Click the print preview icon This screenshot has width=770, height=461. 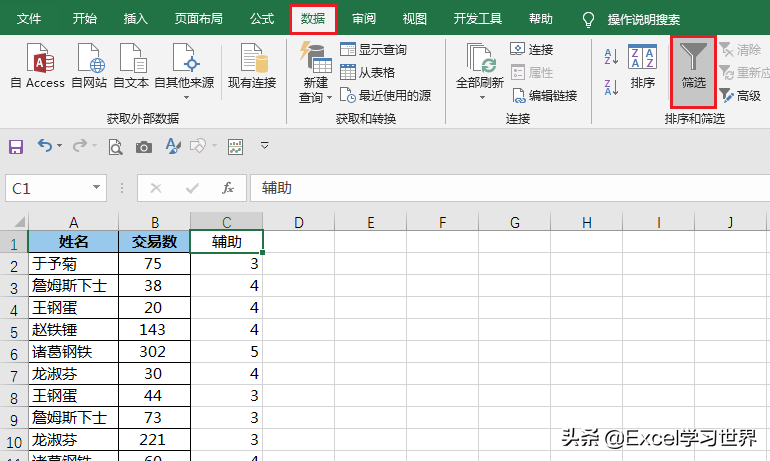click(x=115, y=147)
